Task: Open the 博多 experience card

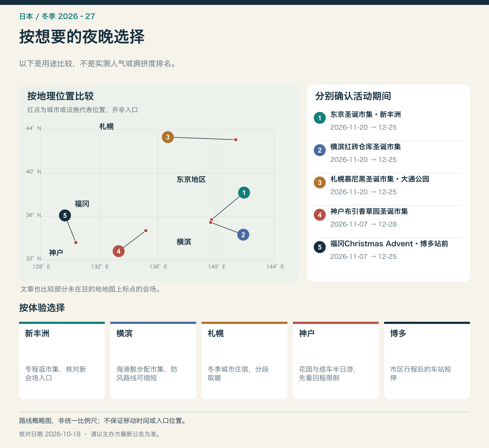Action: (427, 360)
